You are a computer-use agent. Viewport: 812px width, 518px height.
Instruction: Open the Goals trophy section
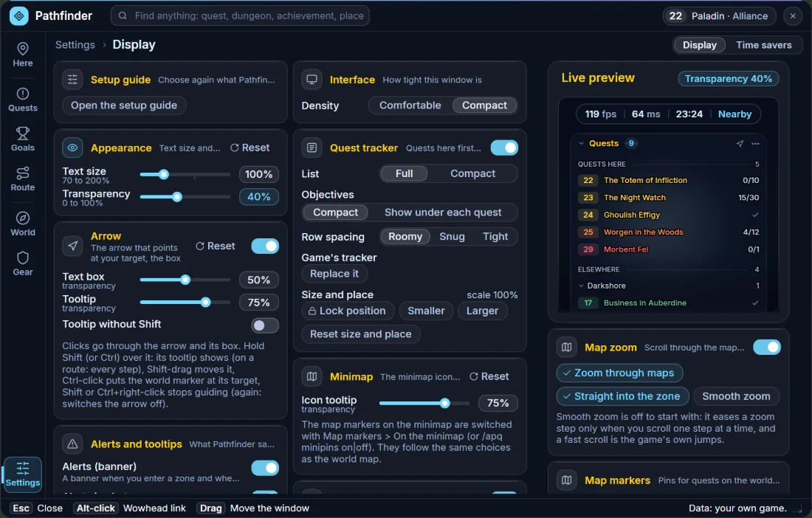pyautogui.click(x=23, y=139)
